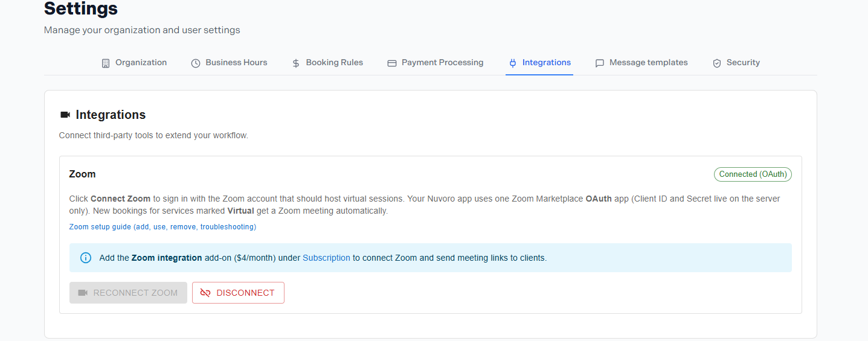Click 'Connect third-party tools to extend your workflow'
This screenshot has height=341, width=868.
tap(153, 135)
